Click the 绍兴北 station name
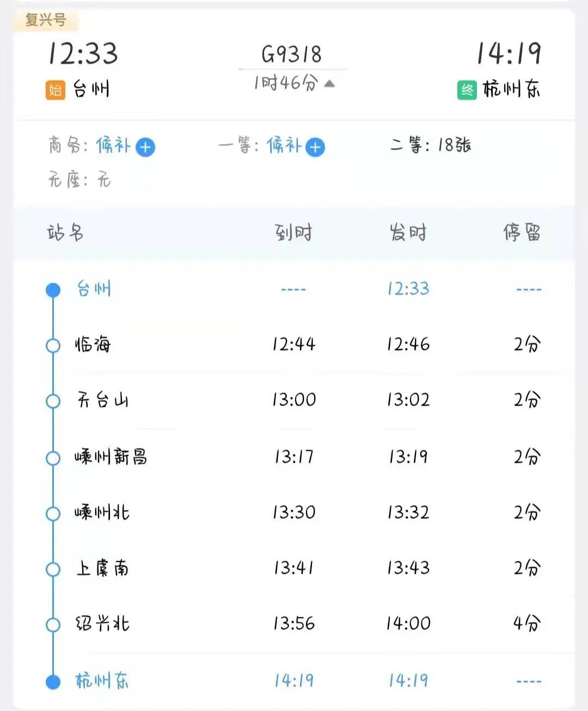Viewport: 588px width, 711px height. tap(102, 623)
